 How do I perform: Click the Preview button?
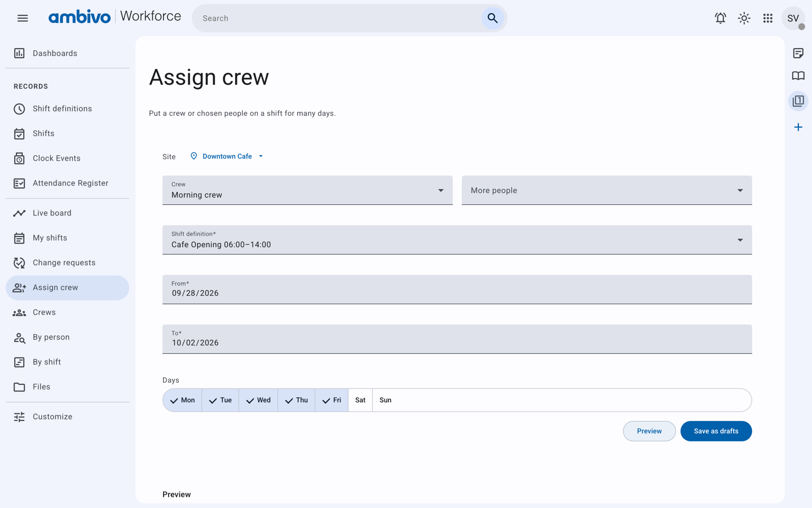(649, 431)
